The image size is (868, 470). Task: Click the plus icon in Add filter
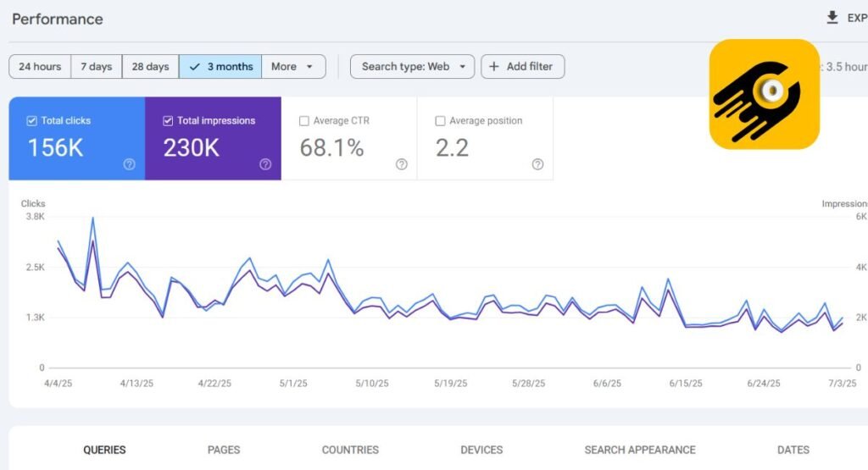pos(494,67)
